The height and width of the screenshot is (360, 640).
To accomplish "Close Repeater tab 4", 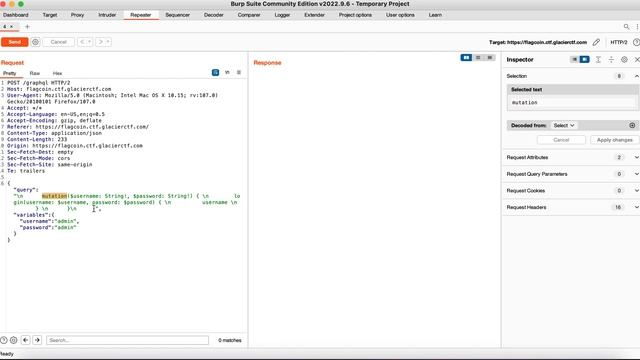I will click(x=11, y=27).
